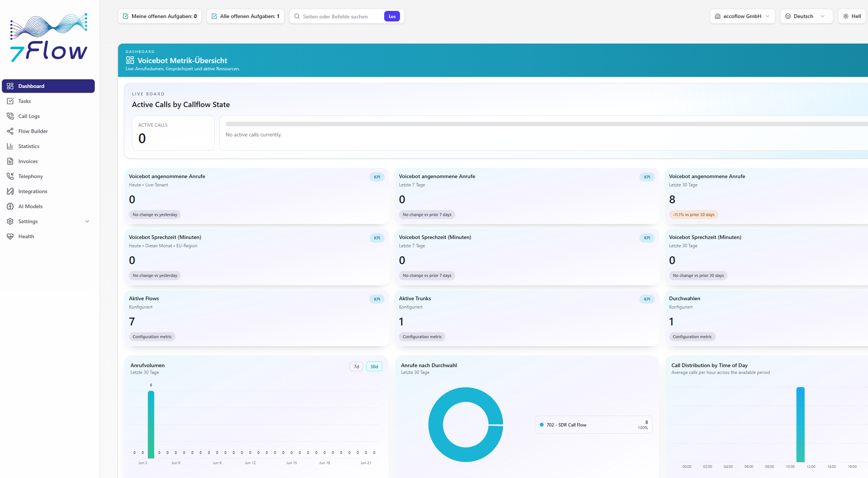Click the Health heartbeat icon
The height and width of the screenshot is (478, 868).
click(x=10, y=236)
